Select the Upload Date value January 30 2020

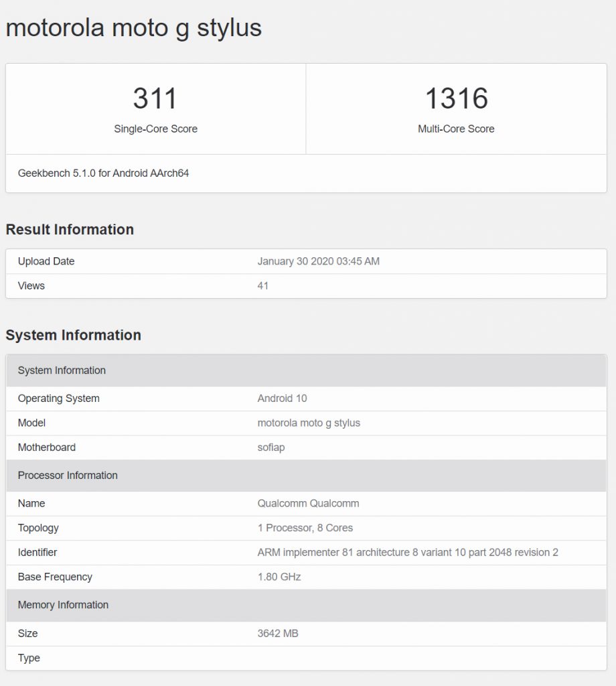(x=318, y=261)
